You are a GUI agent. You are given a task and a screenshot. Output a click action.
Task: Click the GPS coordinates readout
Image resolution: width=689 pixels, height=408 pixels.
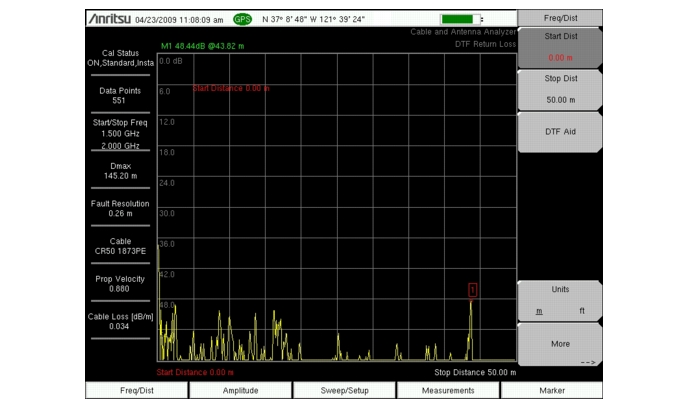point(313,19)
